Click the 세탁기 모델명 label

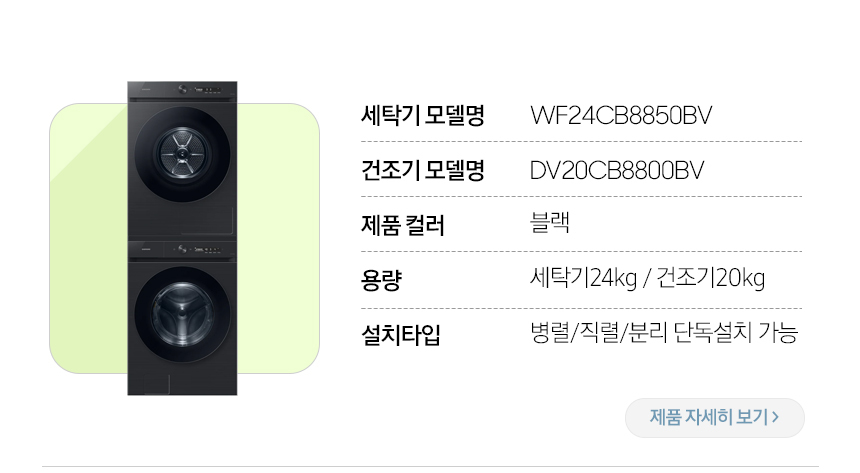(423, 115)
